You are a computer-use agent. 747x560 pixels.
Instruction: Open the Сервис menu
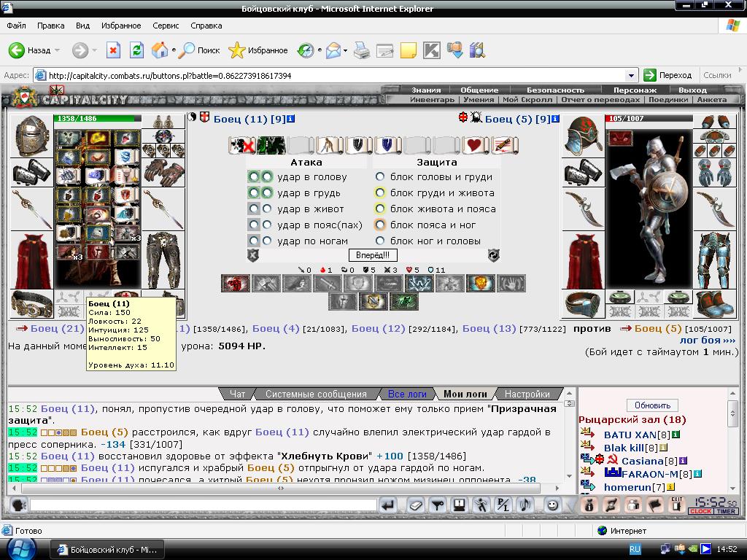pos(166,26)
